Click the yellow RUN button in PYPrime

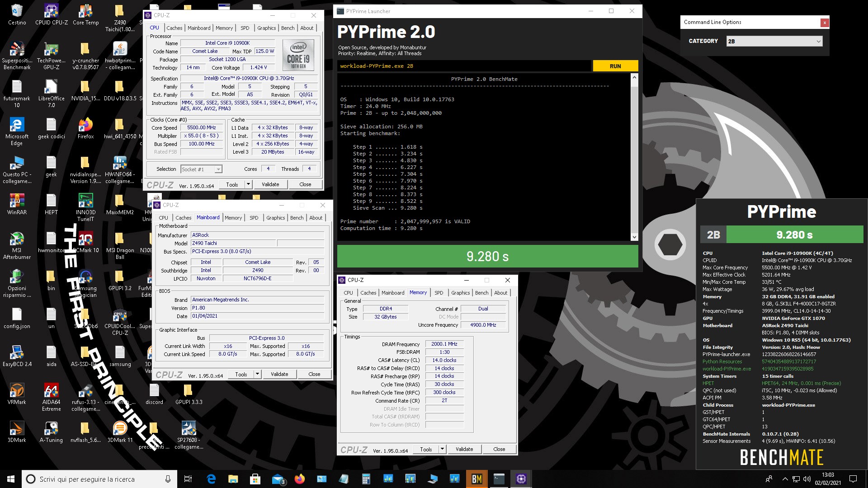[615, 66]
